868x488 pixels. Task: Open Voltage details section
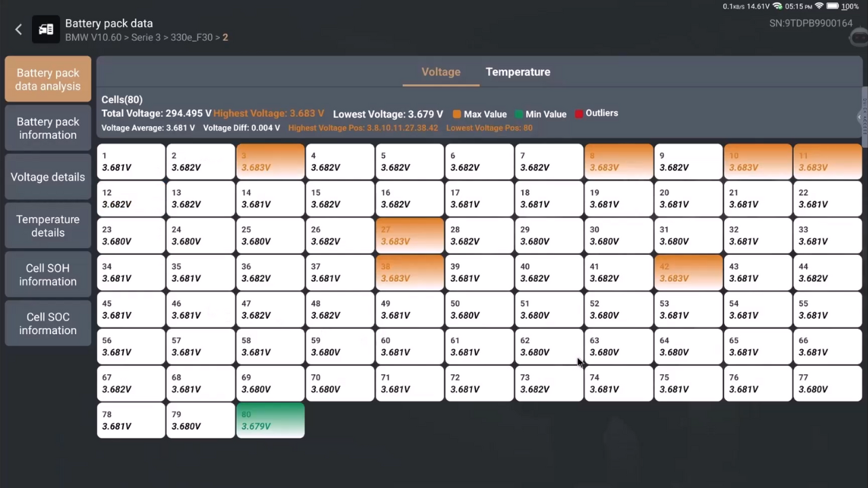[47, 177]
